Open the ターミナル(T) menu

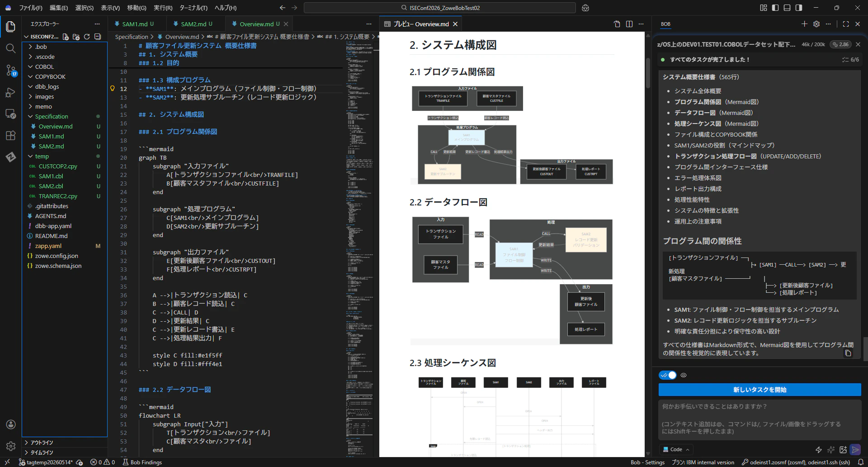[x=193, y=8]
